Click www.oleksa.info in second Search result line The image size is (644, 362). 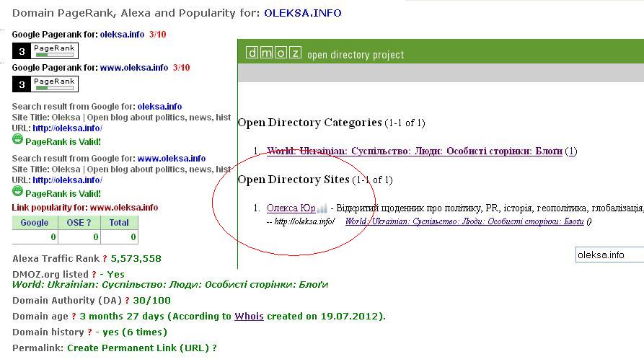click(x=171, y=159)
